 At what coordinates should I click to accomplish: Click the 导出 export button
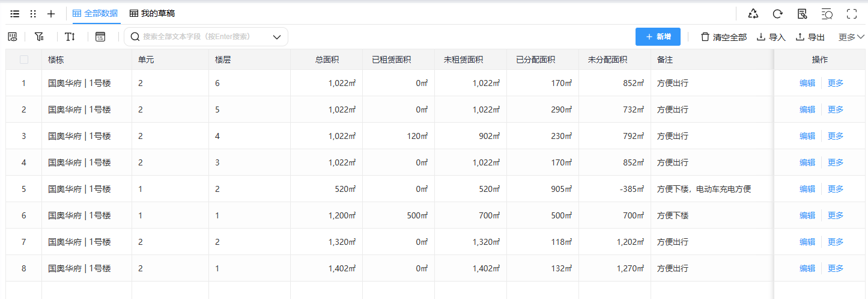point(810,37)
